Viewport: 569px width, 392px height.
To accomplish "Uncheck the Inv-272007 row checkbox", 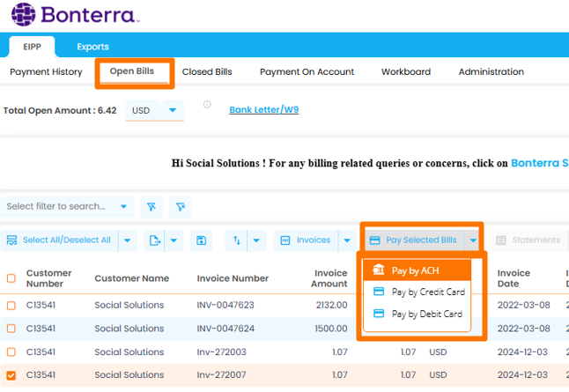I will pos(11,375).
